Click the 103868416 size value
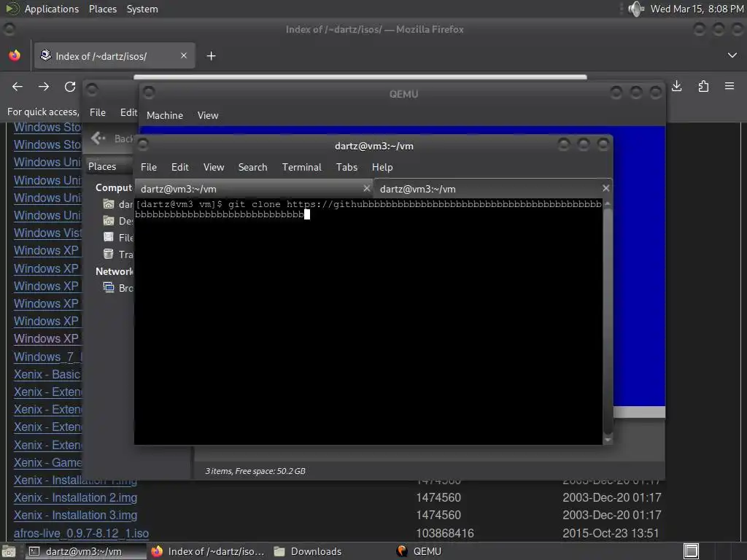This screenshot has height=560, width=747. click(445, 533)
